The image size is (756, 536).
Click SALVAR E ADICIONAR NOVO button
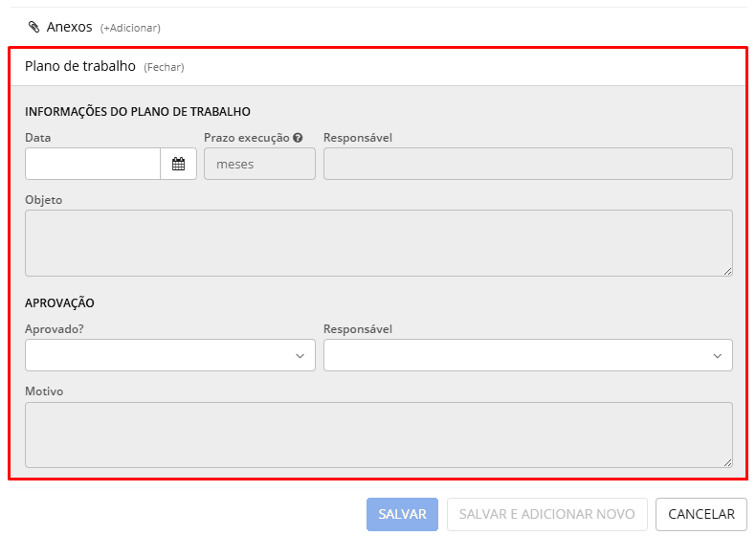point(546,514)
